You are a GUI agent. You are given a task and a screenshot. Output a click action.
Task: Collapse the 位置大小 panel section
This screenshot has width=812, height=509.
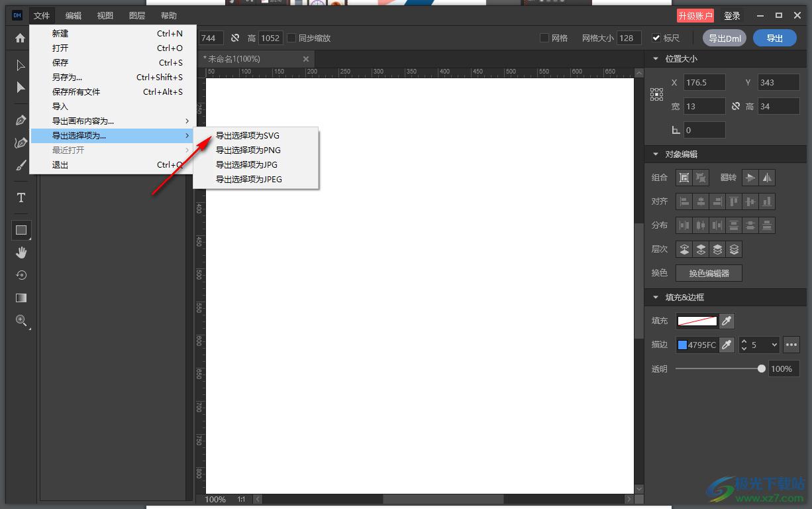(656, 59)
